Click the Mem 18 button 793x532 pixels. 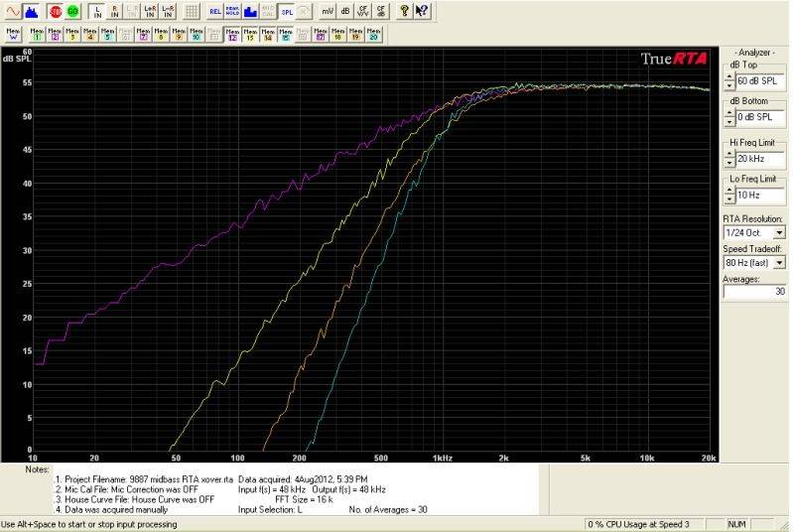(337, 35)
